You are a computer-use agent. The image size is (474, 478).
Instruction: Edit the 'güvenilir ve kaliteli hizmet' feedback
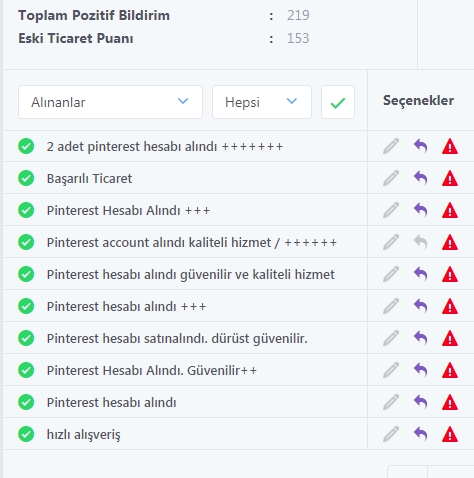tap(391, 274)
